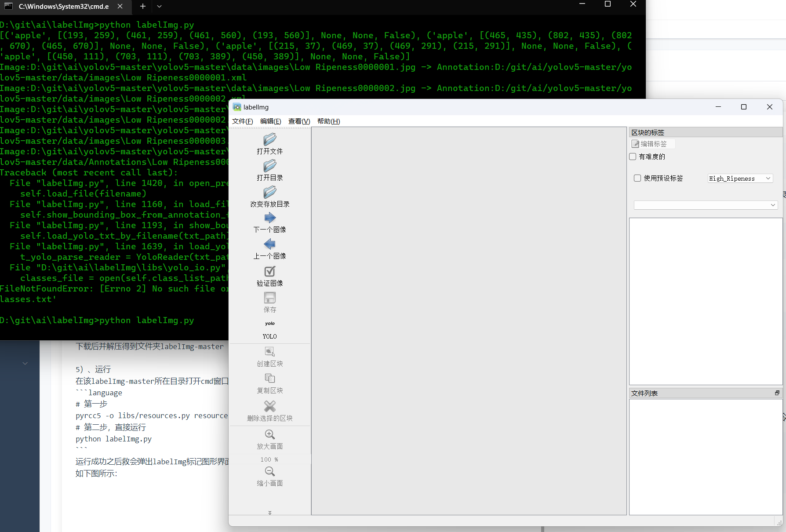Float the file list (文件列表) panel

[x=777, y=393]
